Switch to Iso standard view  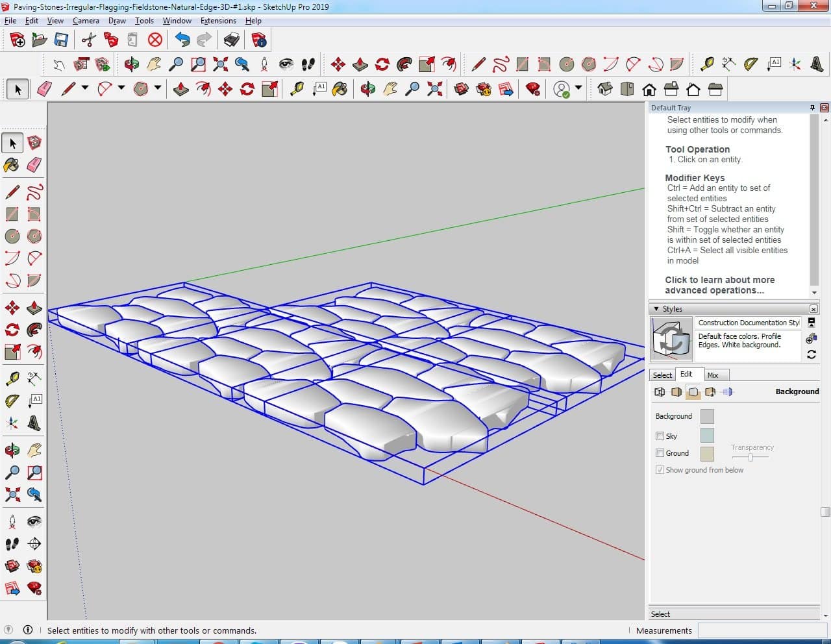(605, 89)
